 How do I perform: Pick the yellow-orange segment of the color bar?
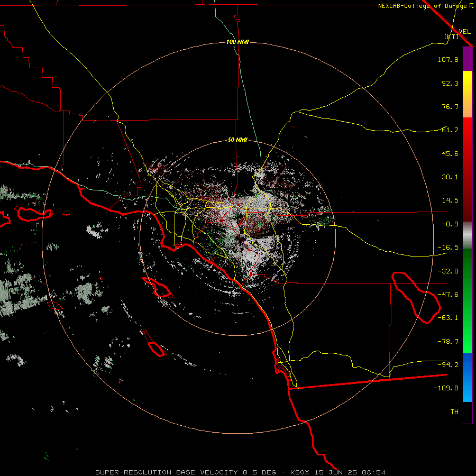tap(467, 94)
